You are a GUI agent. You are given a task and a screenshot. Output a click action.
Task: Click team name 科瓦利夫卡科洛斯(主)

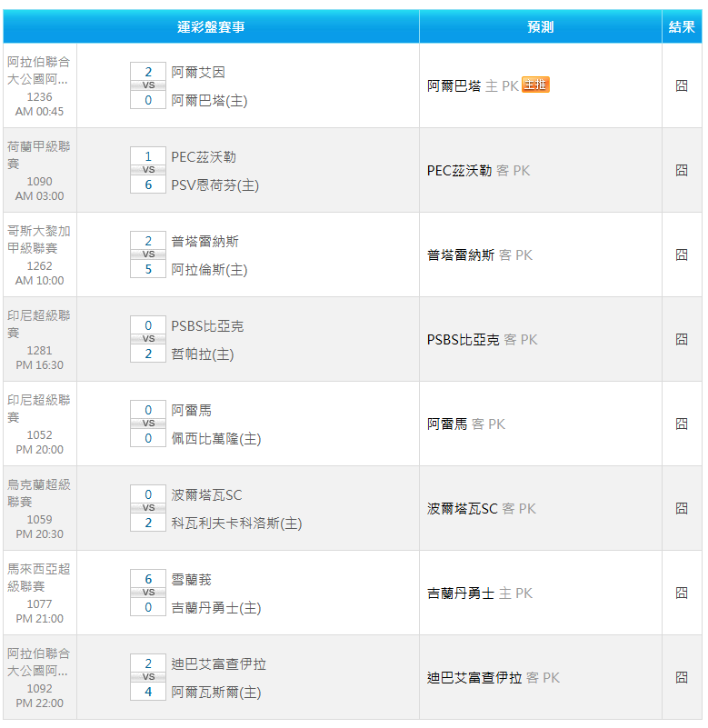(236, 524)
